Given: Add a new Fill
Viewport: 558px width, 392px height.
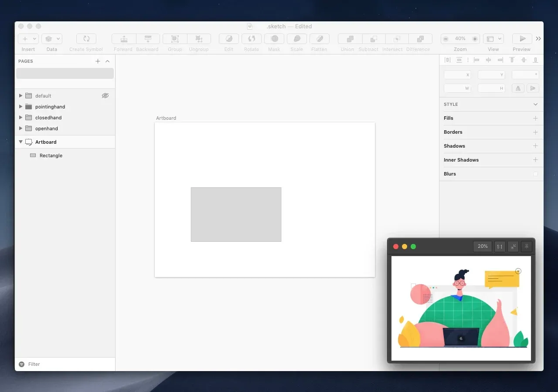Looking at the screenshot, I should pos(535,118).
